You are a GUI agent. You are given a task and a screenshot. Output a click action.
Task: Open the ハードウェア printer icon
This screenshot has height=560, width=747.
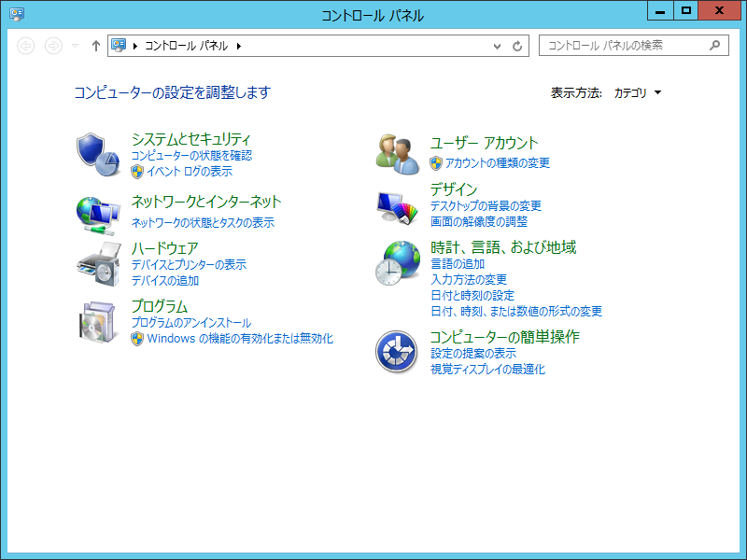(x=98, y=264)
